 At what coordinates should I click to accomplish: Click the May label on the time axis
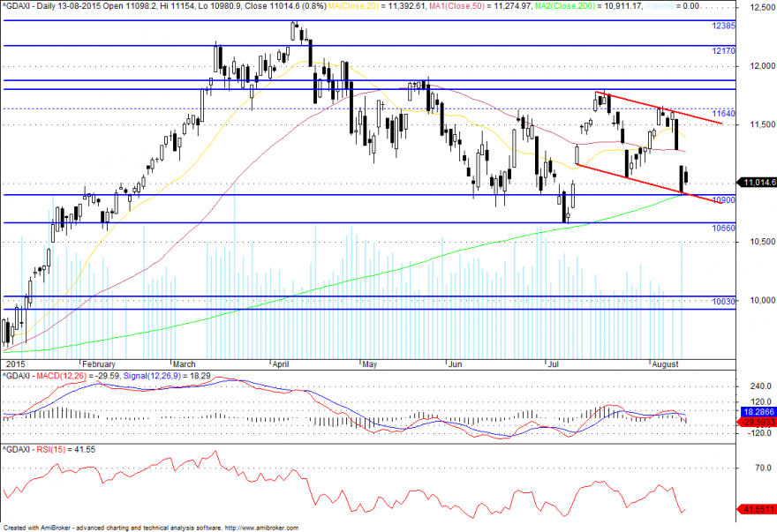[x=370, y=364]
